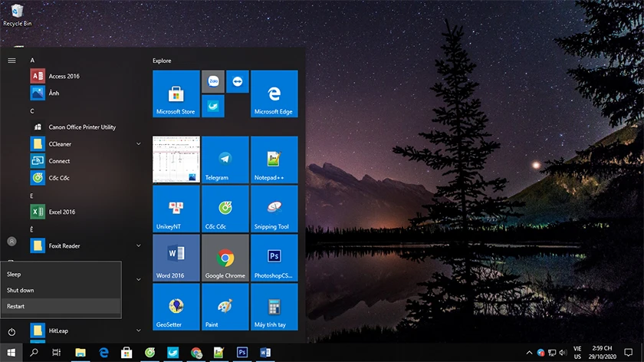Screen dimensions: 644x362
Task: Launch the Microsoft Edge tile
Action: click(x=274, y=94)
